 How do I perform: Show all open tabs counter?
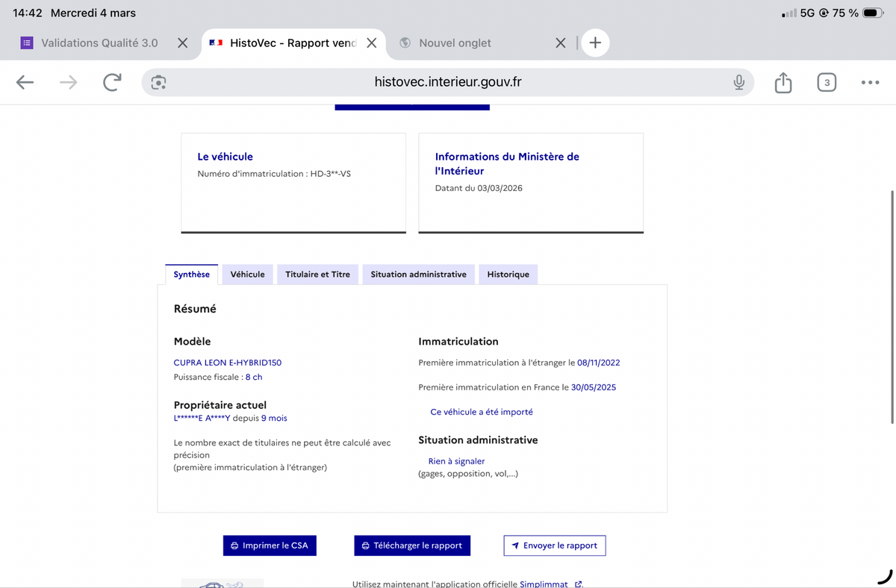tap(826, 82)
